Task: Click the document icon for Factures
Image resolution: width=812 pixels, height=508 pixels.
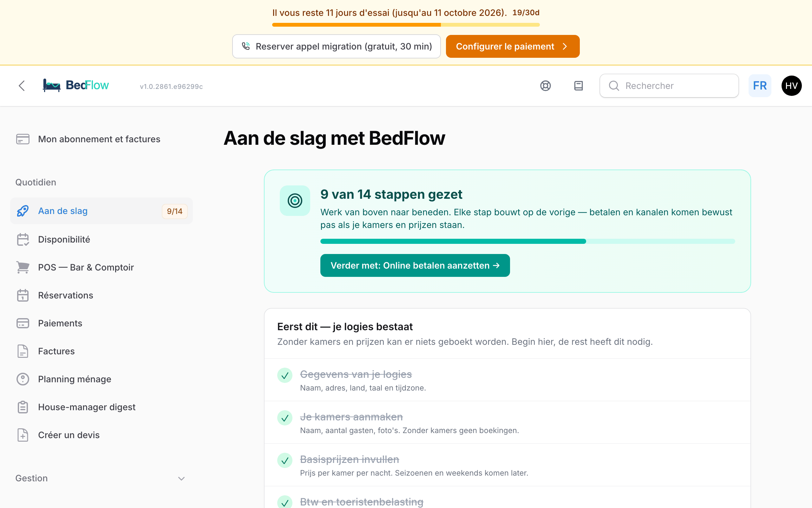Action: pyautogui.click(x=23, y=351)
